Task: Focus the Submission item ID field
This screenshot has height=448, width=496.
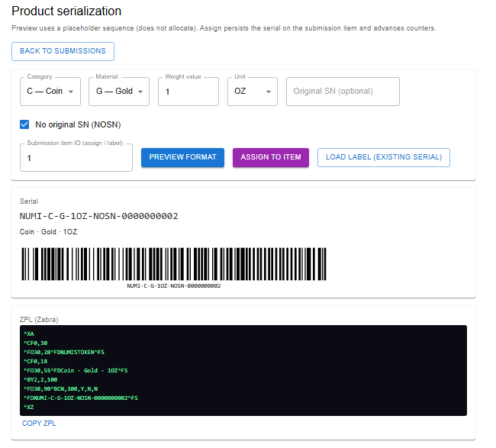Action: tap(76, 158)
